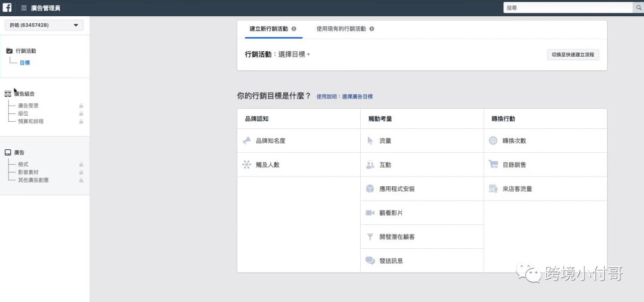Click the 品牌知名度 megaphone icon
644x302 pixels.
pos(246,140)
